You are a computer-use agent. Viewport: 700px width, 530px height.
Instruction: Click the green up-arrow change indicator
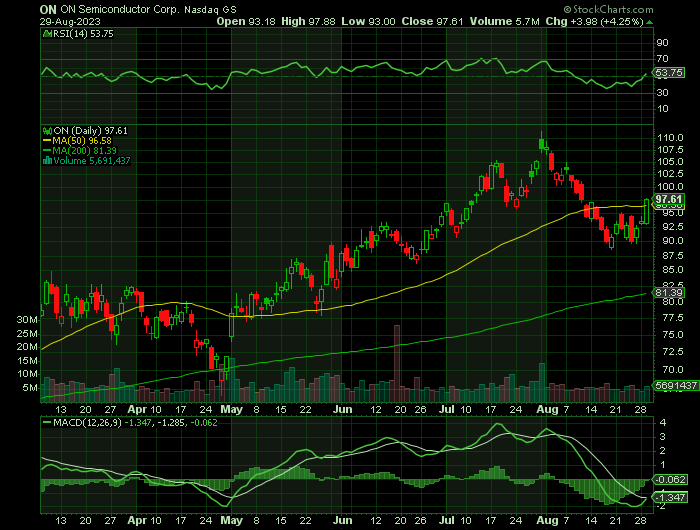650,22
